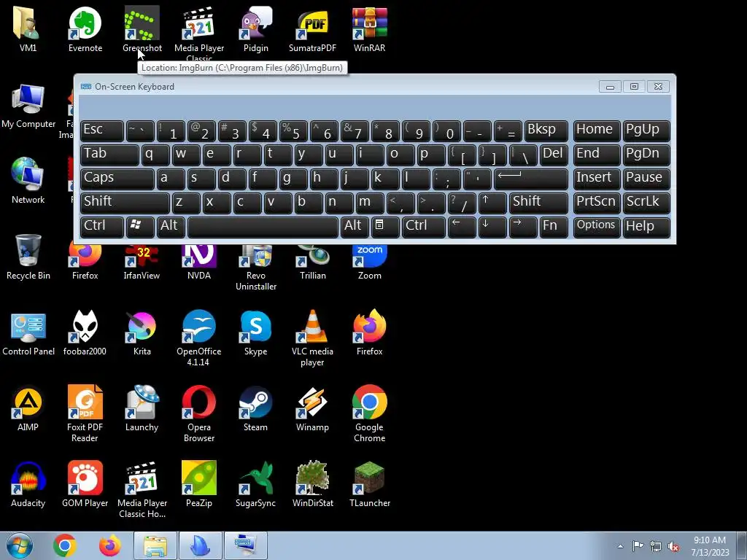Launch TLauncher desktop icon
This screenshot has width=747, height=560.
pos(369,485)
